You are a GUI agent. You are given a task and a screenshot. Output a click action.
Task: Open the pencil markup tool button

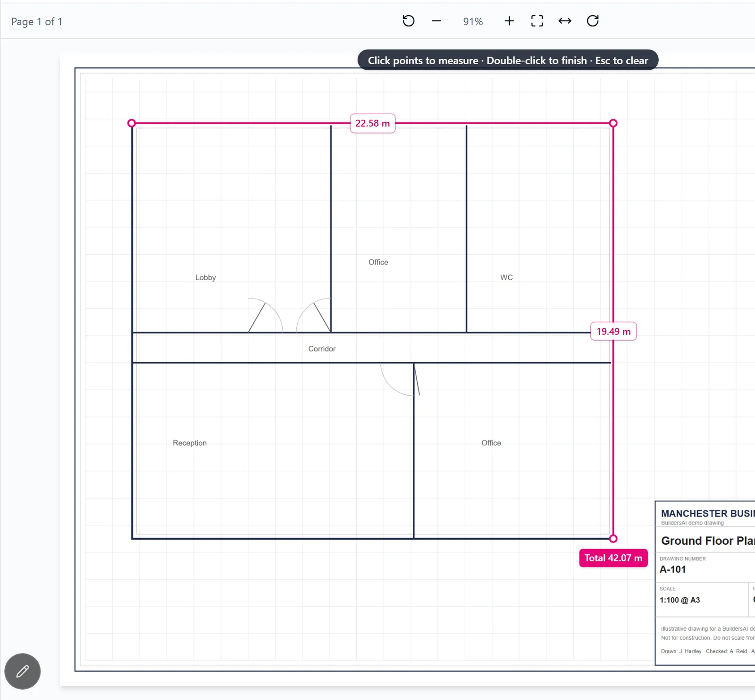(x=23, y=671)
